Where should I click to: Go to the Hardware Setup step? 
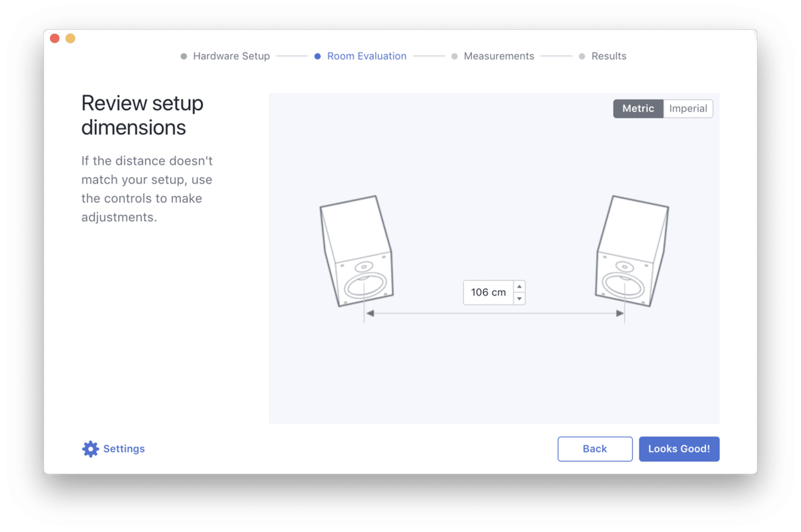pyautogui.click(x=225, y=56)
